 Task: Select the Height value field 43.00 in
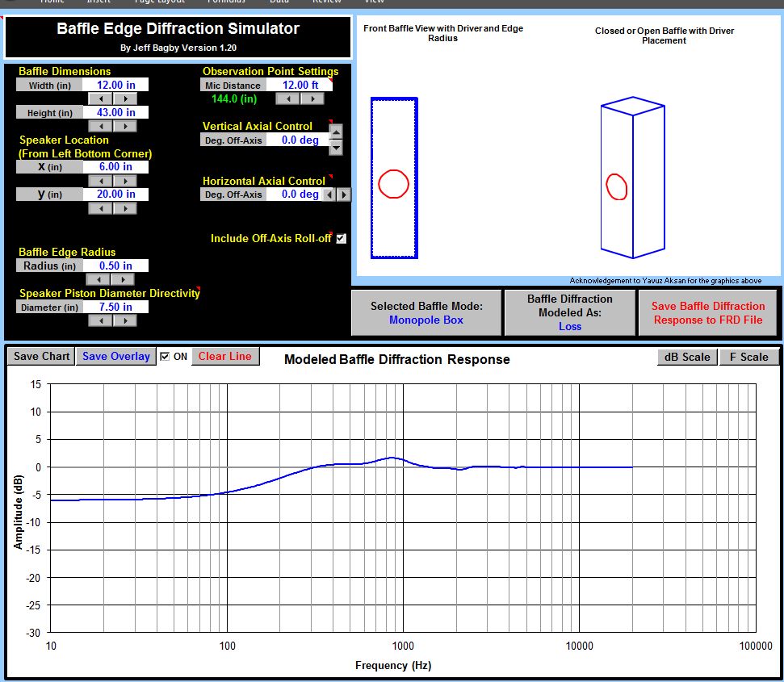coord(115,112)
